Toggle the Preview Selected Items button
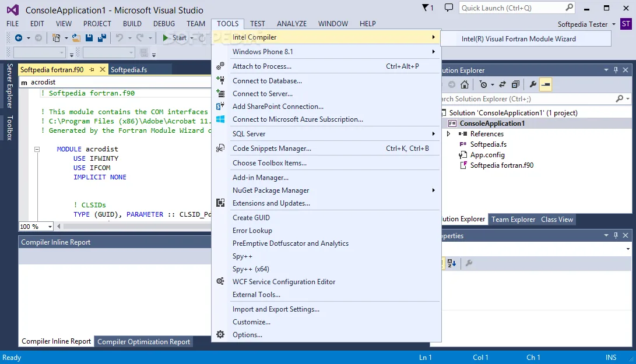 (x=546, y=84)
